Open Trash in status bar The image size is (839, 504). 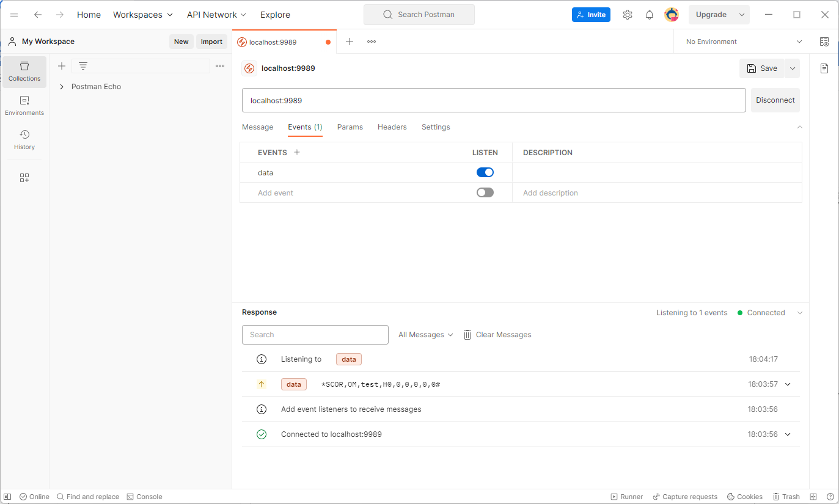click(786, 497)
